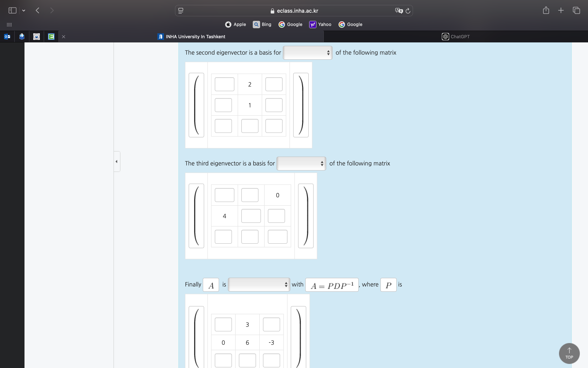
Task: Click the A = PDP⁻¹ formula box
Action: (332, 285)
